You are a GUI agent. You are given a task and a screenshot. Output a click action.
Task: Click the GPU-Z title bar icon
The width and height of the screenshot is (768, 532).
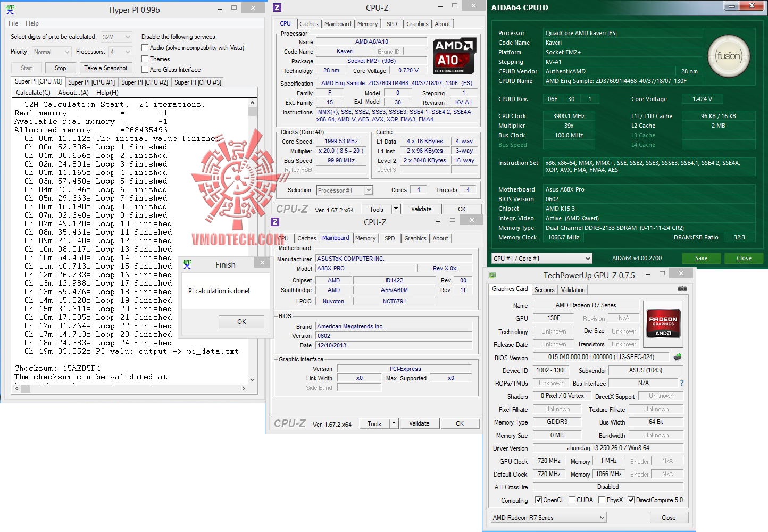tap(492, 275)
